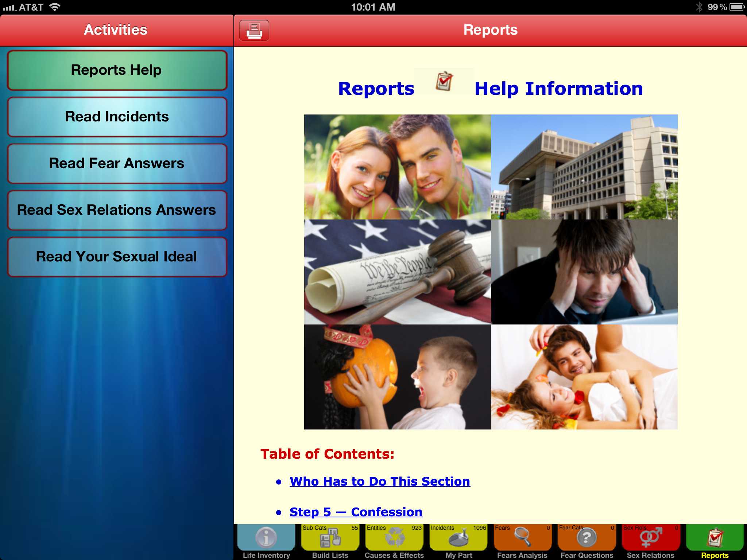Tap the print icon in Reports header

pos(254,30)
